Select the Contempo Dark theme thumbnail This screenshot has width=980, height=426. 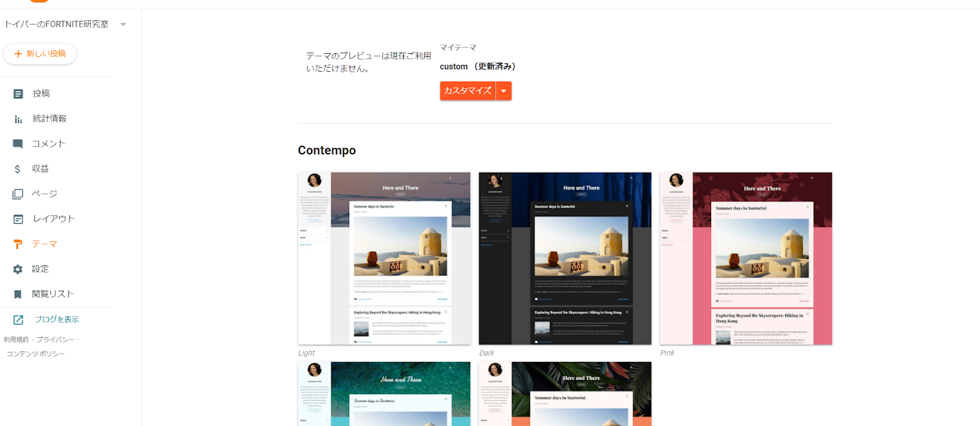point(565,258)
